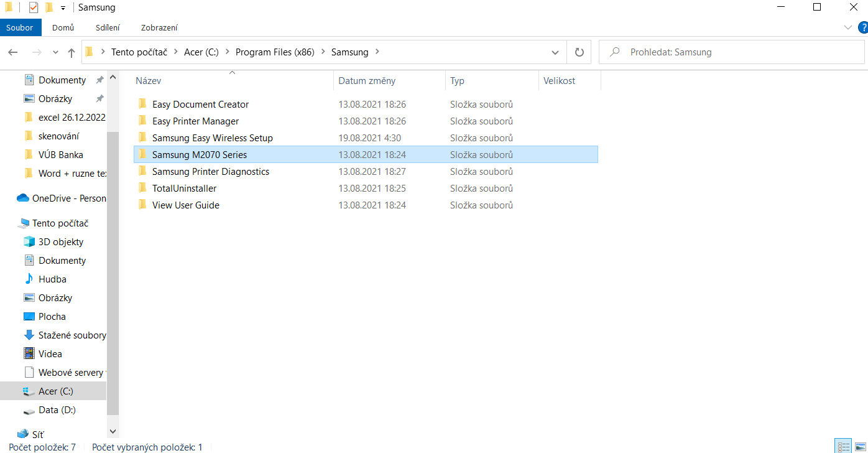Click the Tento počítač computer icon in sidebar
868x453 pixels.
[24, 223]
